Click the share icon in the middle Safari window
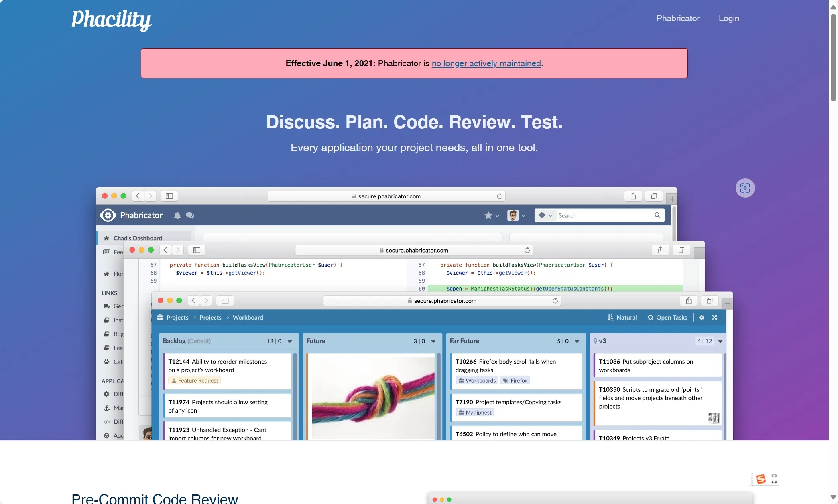Screen dimensions: 838x504 click(x=660, y=250)
